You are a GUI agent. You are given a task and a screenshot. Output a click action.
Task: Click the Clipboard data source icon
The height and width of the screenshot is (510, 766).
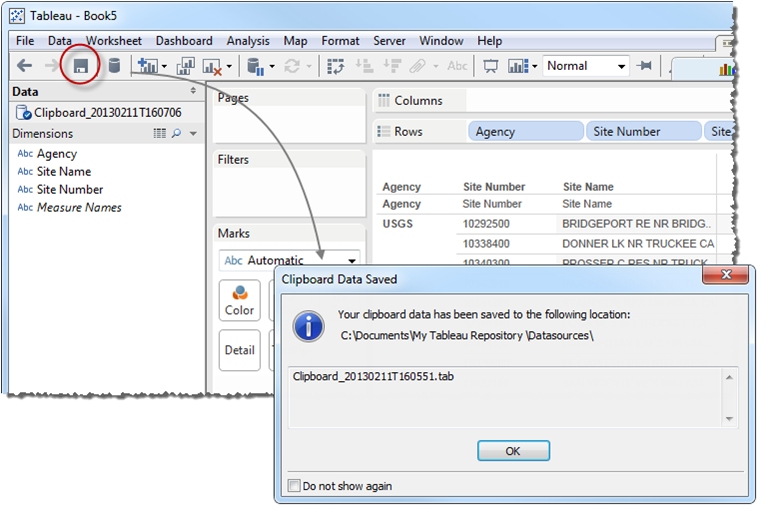(23, 113)
